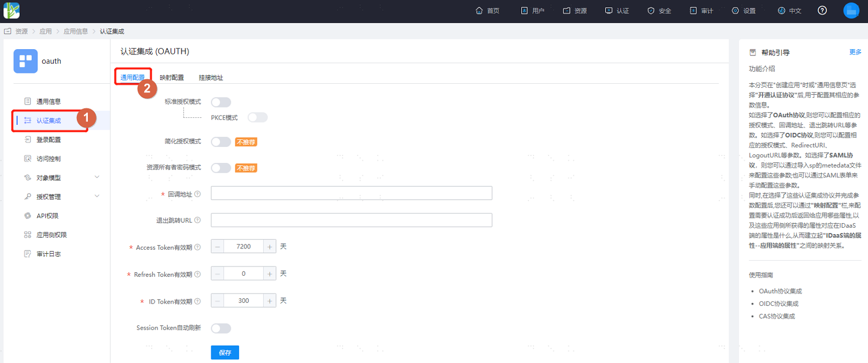Click the oauth application logo icon

(x=25, y=61)
